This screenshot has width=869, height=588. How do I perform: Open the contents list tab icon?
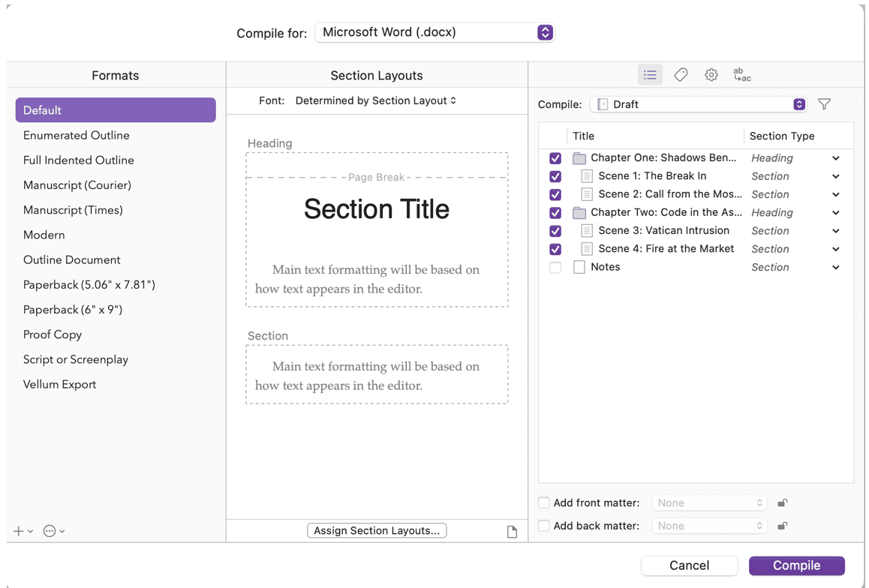click(x=650, y=75)
